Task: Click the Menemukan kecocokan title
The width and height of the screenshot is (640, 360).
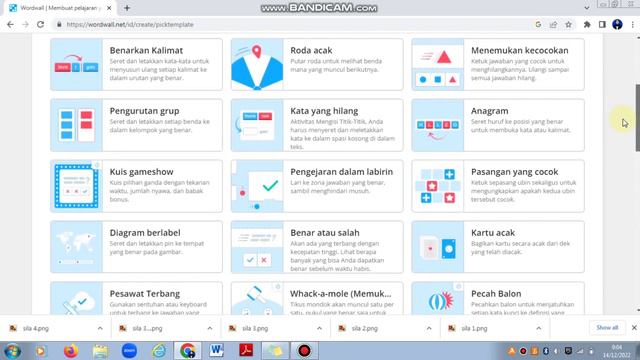Action: (520, 50)
